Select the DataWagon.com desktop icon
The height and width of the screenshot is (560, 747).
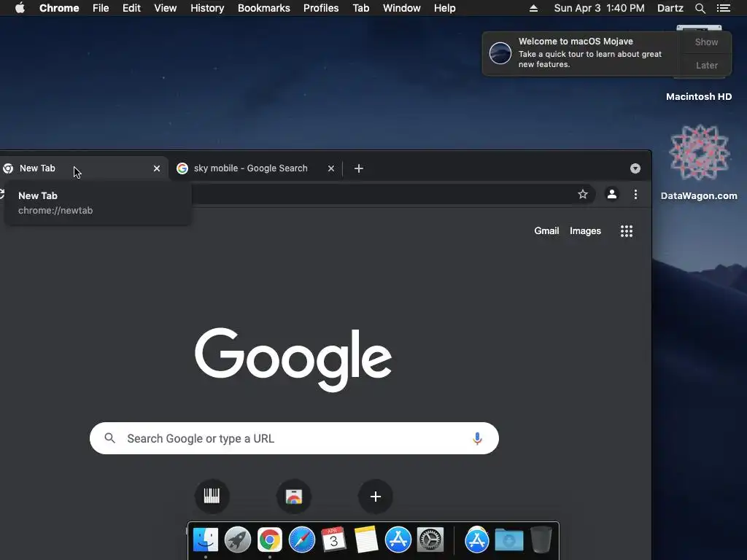tap(699, 153)
